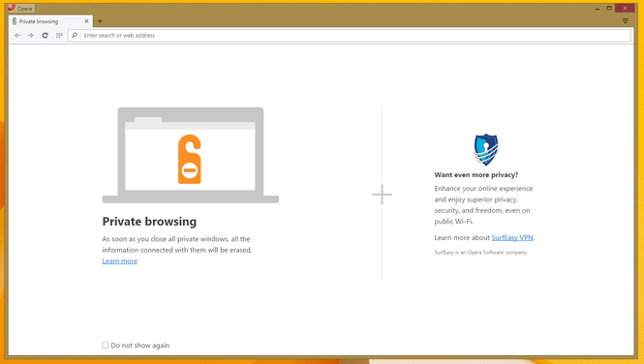Open the SurfEasy VPN link
The image size is (644, 364).
(512, 237)
